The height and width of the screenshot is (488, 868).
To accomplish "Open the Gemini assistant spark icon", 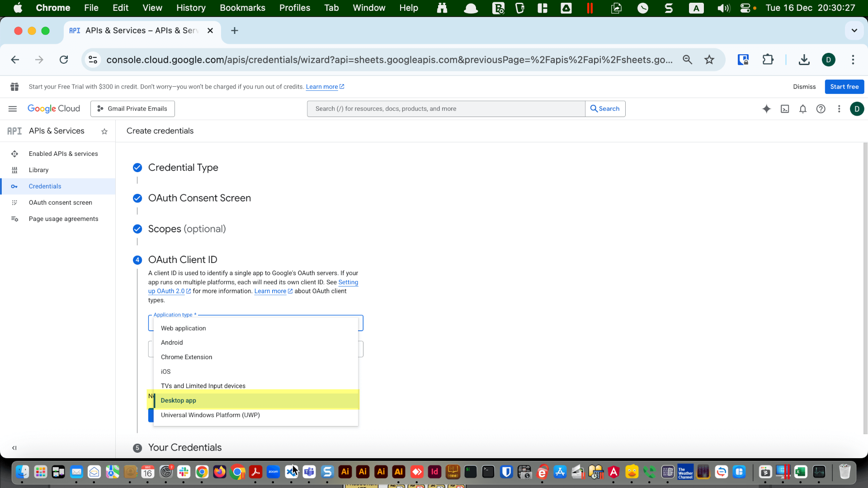I will click(x=767, y=108).
